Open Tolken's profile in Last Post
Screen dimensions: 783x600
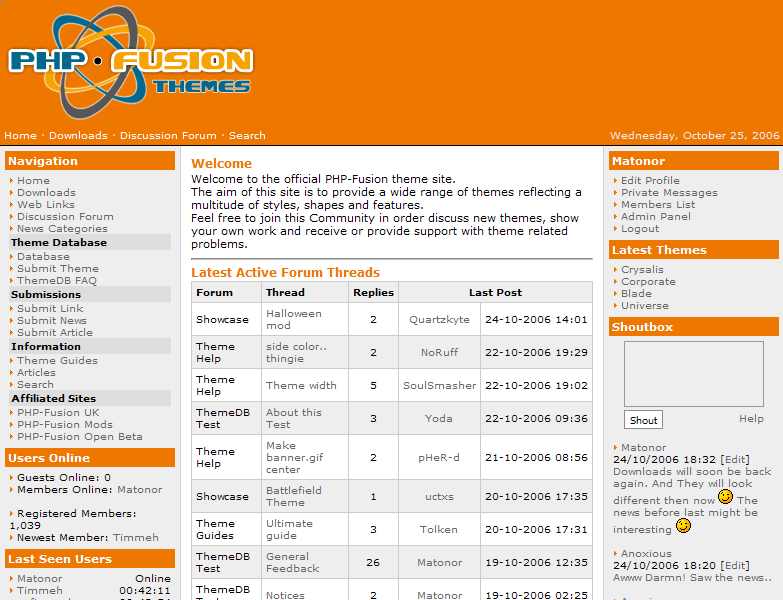pos(439,529)
